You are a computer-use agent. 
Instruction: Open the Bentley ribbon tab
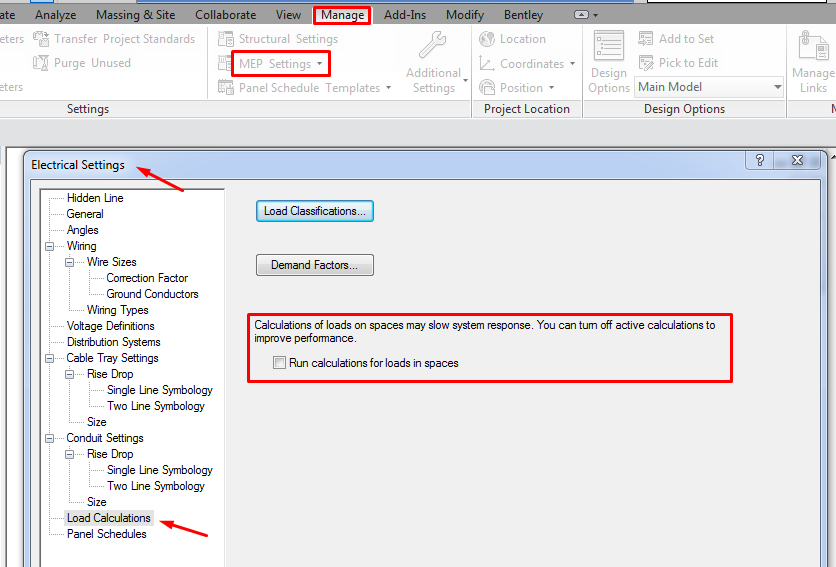click(x=523, y=15)
